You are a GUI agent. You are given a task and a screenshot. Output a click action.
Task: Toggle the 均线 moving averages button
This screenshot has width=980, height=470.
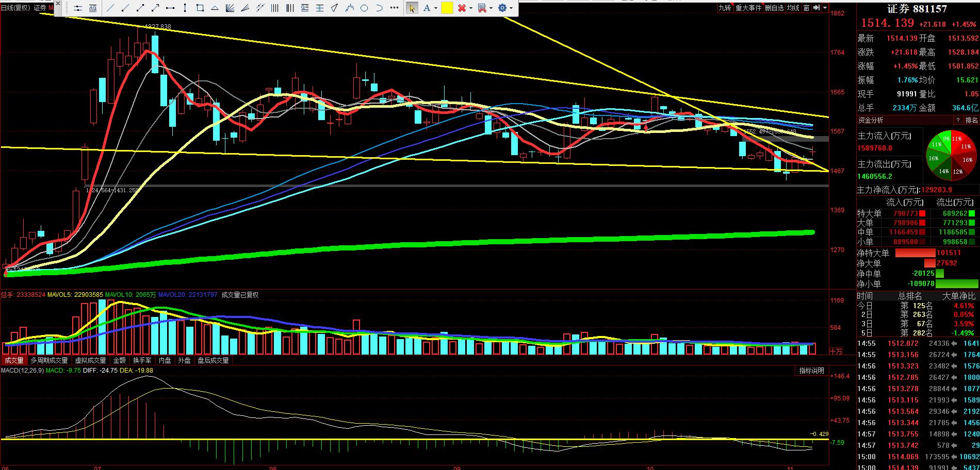(793, 8)
